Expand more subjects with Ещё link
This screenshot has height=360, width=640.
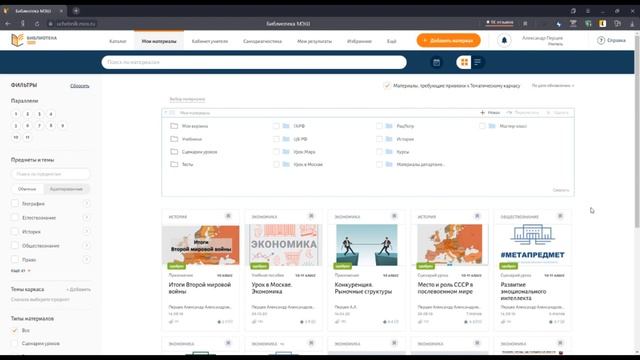pos(20,271)
